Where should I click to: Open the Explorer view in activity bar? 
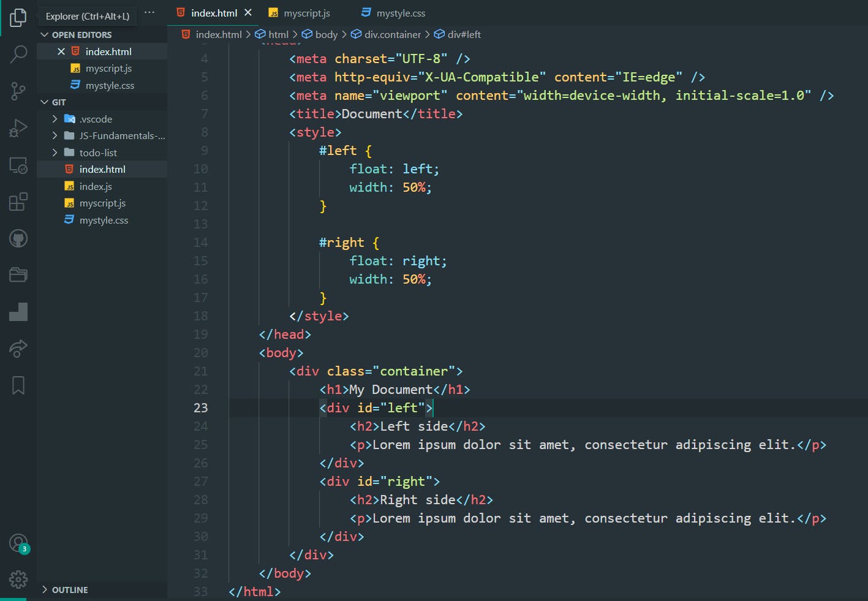18,18
